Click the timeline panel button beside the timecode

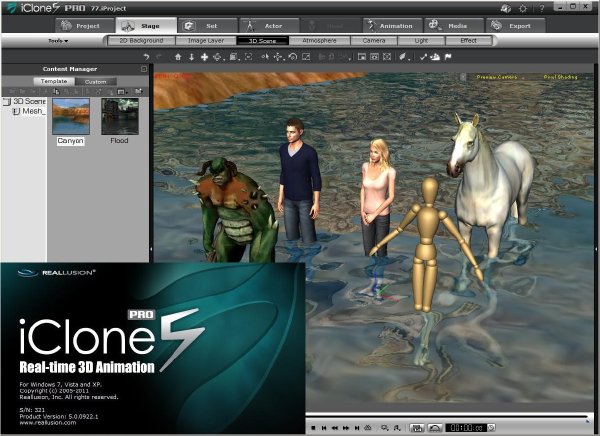point(417,428)
